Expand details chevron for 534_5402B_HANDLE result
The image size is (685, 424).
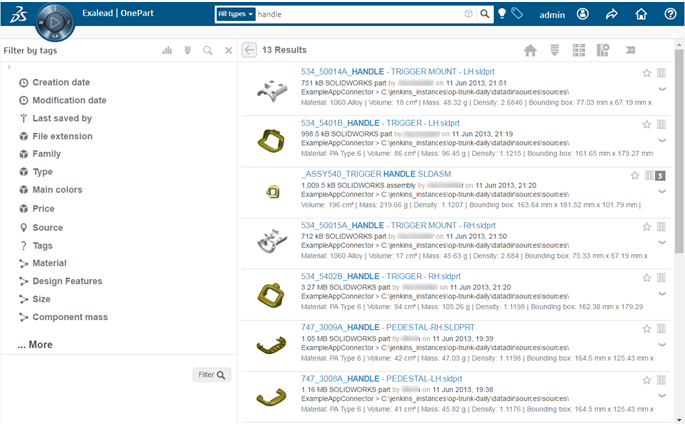click(x=662, y=293)
